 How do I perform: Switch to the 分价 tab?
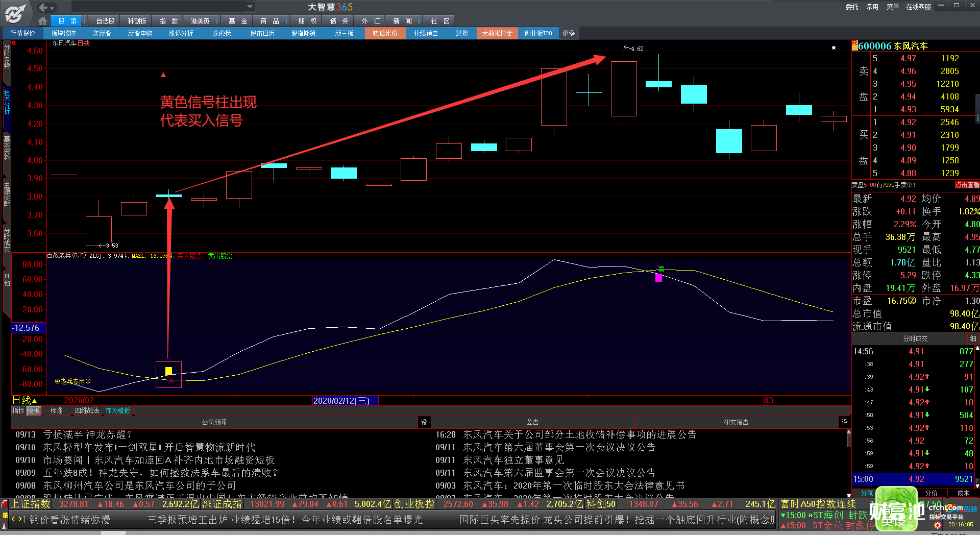[932, 493]
